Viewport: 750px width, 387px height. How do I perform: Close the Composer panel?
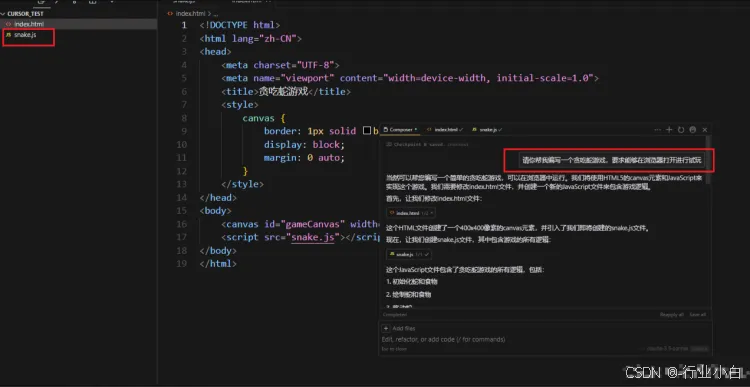click(705, 130)
